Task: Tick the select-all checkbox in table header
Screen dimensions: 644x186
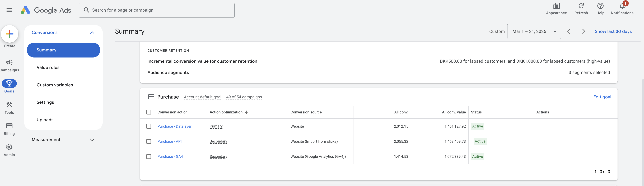Action: (149, 112)
